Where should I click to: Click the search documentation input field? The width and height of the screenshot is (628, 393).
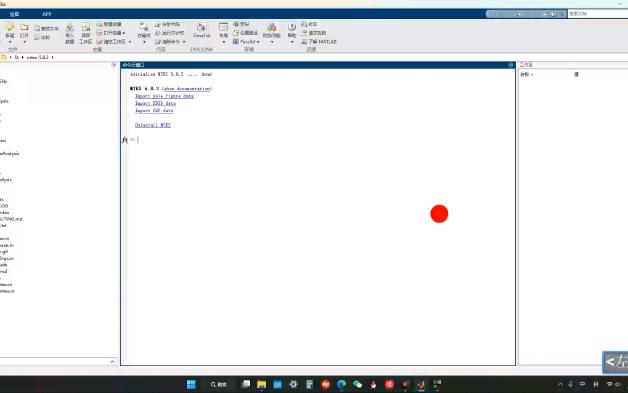click(x=598, y=14)
